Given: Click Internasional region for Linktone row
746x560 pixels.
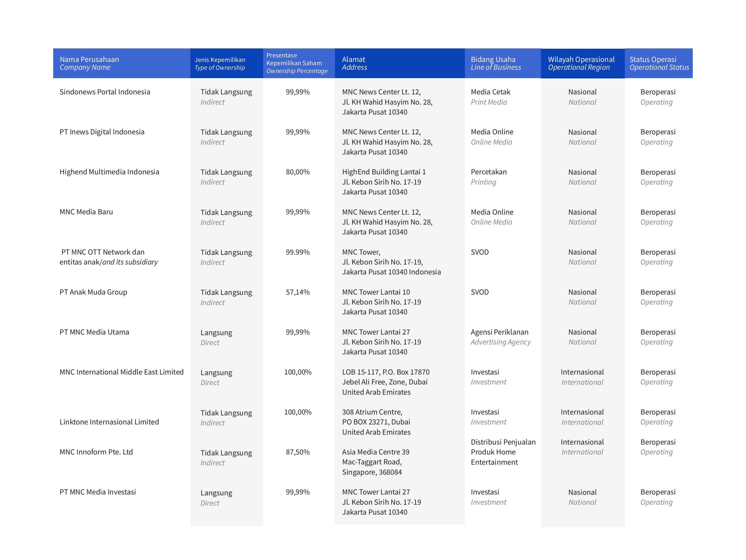Looking at the screenshot, I should click(x=582, y=412).
